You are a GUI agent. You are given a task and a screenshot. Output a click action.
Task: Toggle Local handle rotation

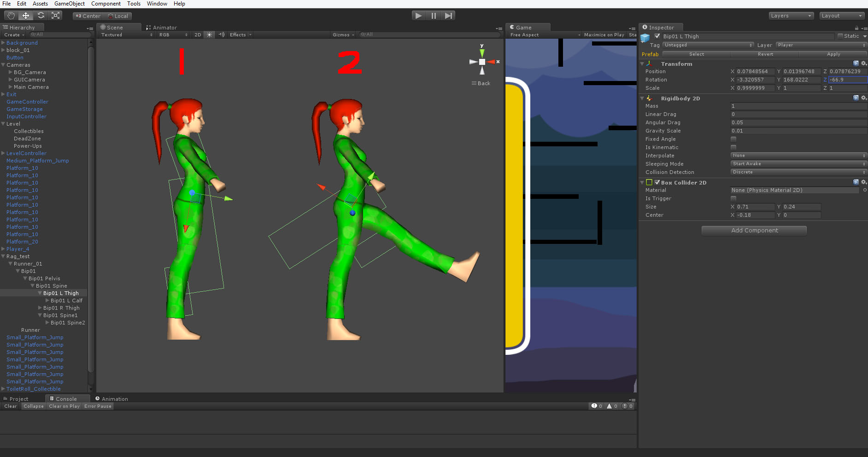coord(118,16)
